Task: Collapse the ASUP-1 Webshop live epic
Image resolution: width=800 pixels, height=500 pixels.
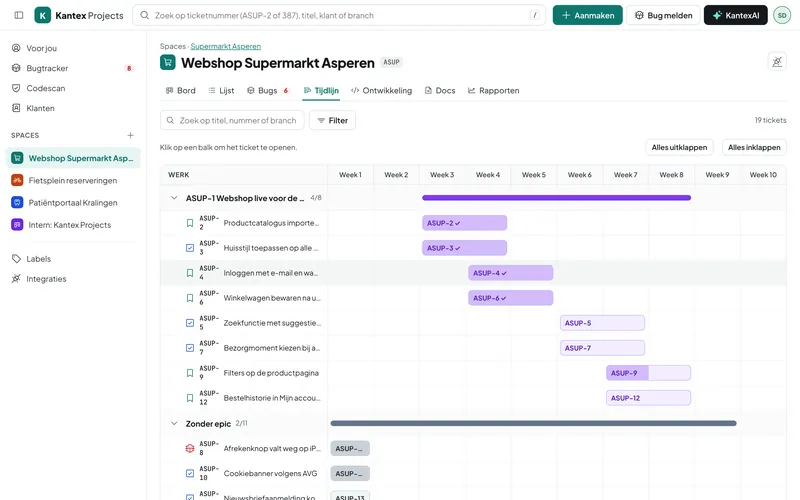Action: click(x=174, y=198)
